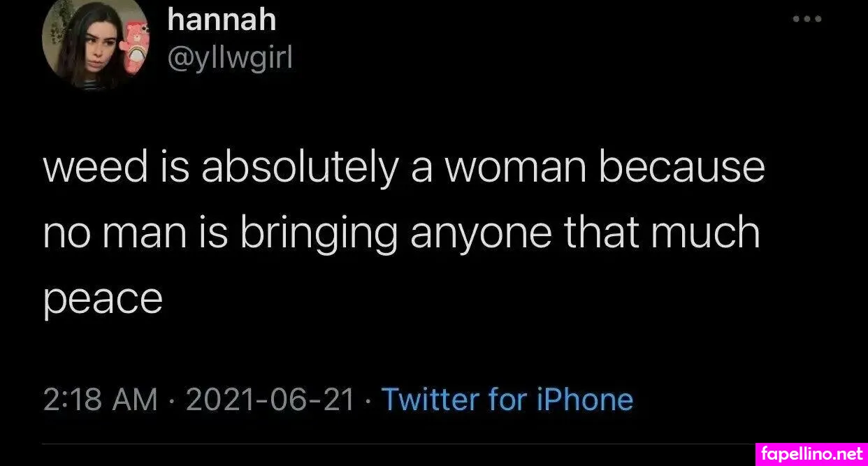868x466 pixels.
Task: Click the 2021-06-21 date
Action: (270, 400)
